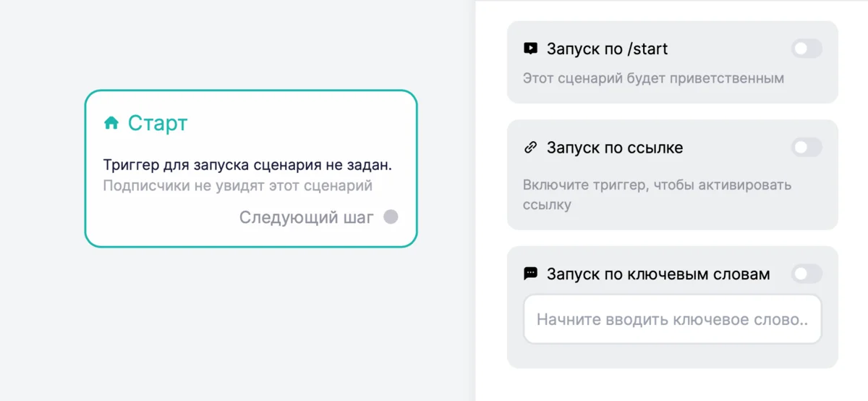
Task: Click the Запуск по /start label
Action: (608, 49)
